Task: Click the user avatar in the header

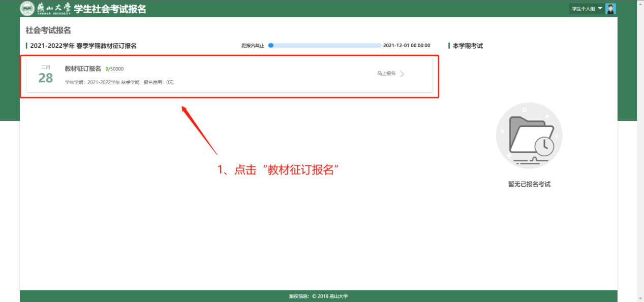Action: coord(610,9)
